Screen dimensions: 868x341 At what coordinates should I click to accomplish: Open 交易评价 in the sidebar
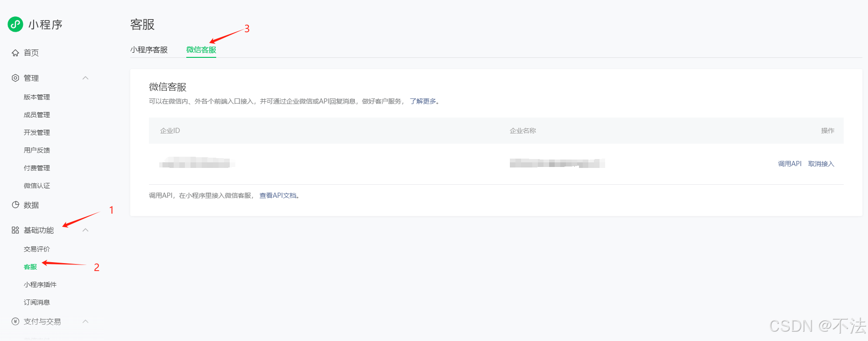(37, 249)
